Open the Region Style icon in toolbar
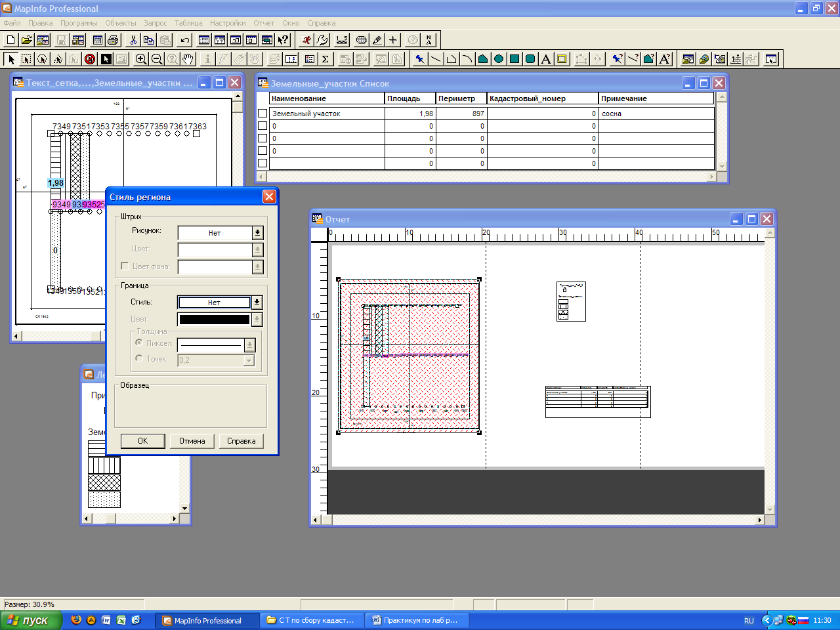 [648, 59]
